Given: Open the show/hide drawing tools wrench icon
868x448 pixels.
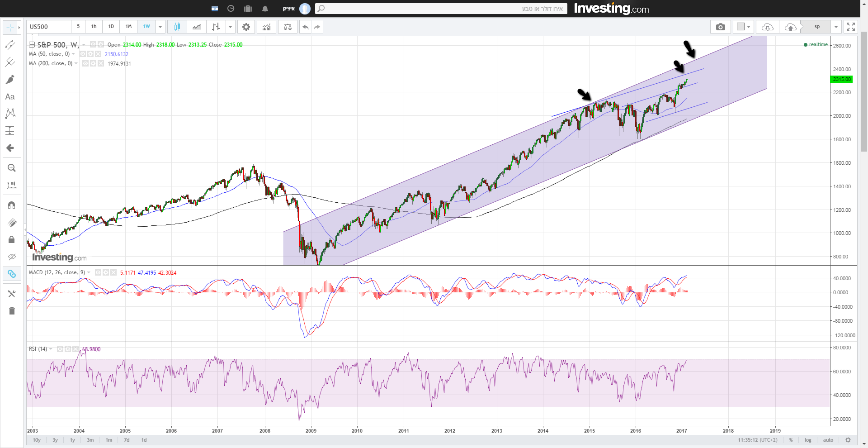Looking at the screenshot, I should [x=12, y=294].
